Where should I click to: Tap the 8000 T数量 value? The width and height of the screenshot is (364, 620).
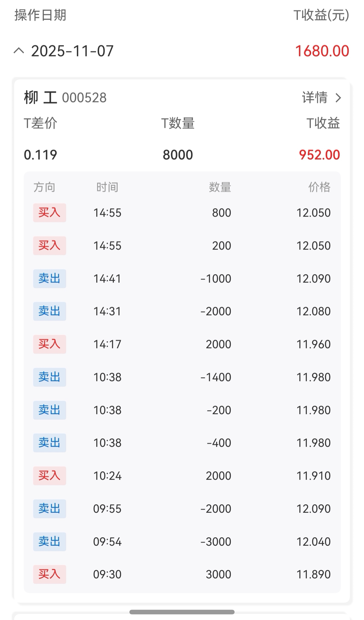point(178,155)
